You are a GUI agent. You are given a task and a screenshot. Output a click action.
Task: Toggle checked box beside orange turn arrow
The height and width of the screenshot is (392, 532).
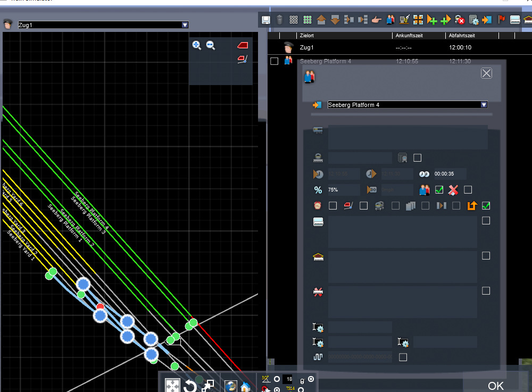486,205
